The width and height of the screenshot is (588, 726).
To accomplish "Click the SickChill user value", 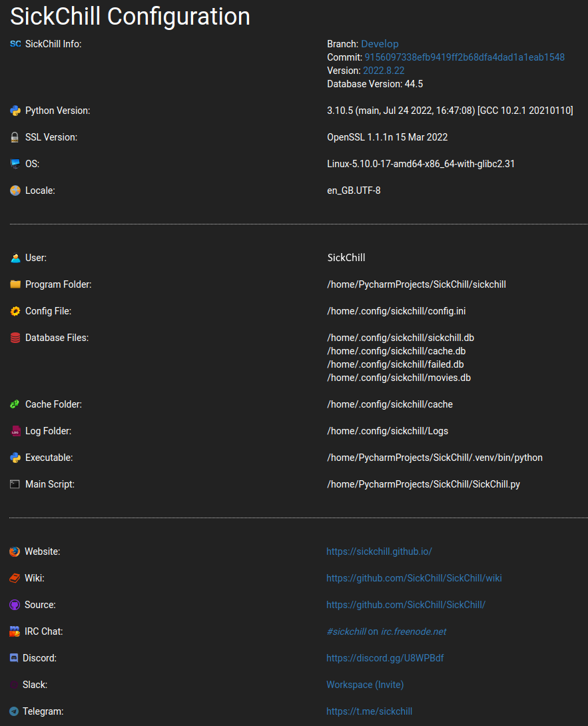I will click(346, 258).
